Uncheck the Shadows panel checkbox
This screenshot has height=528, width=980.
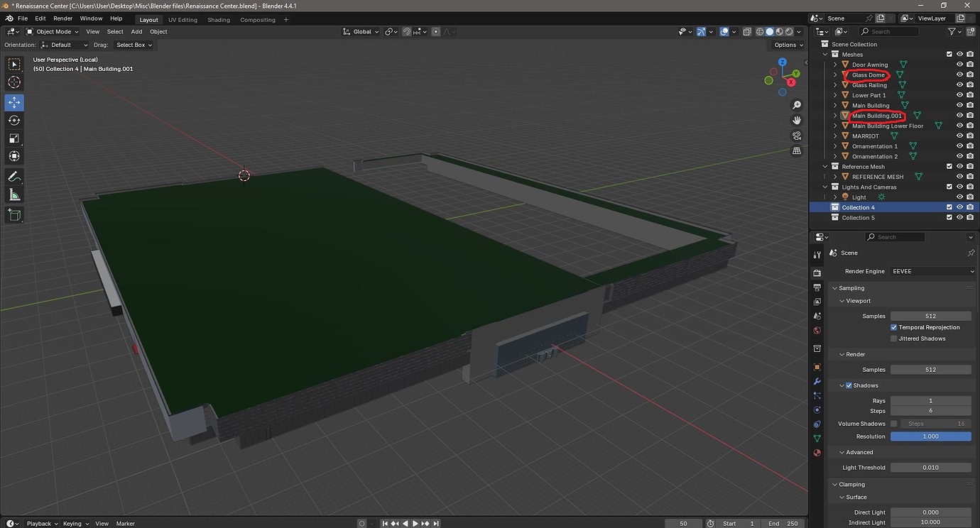pyautogui.click(x=849, y=385)
